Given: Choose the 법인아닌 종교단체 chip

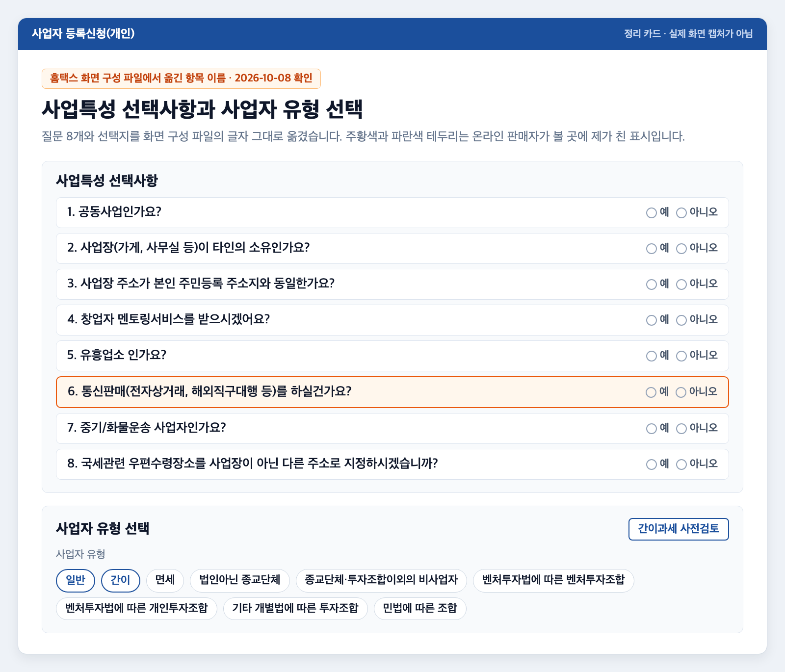Looking at the screenshot, I should click(x=240, y=580).
